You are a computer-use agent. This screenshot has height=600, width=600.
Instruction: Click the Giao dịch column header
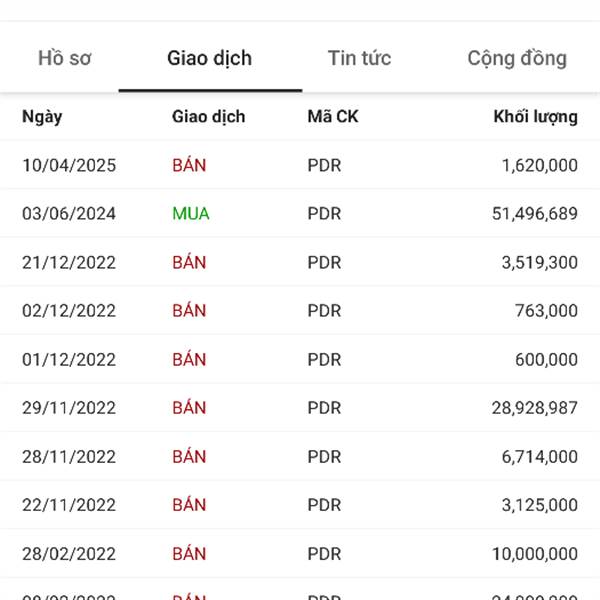209,116
